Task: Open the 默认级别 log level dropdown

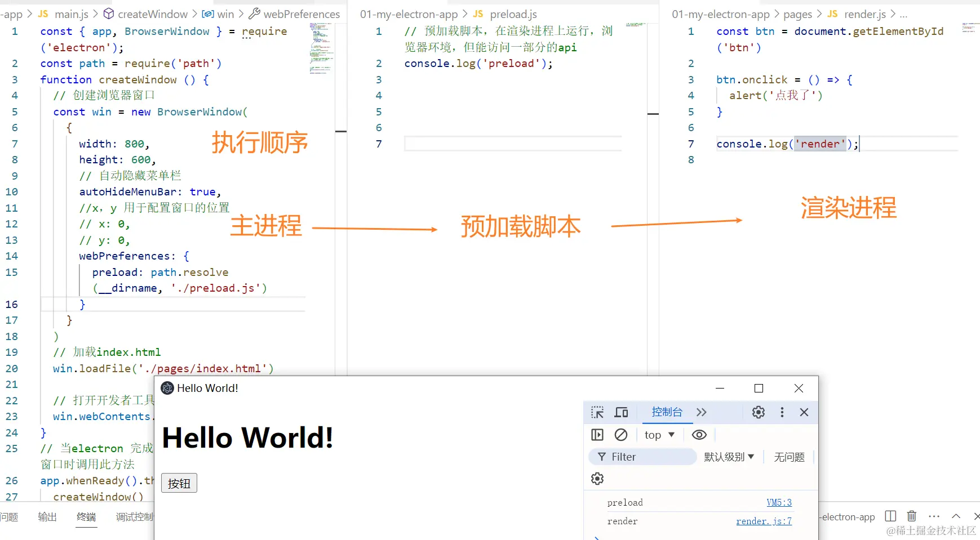Action: click(729, 457)
